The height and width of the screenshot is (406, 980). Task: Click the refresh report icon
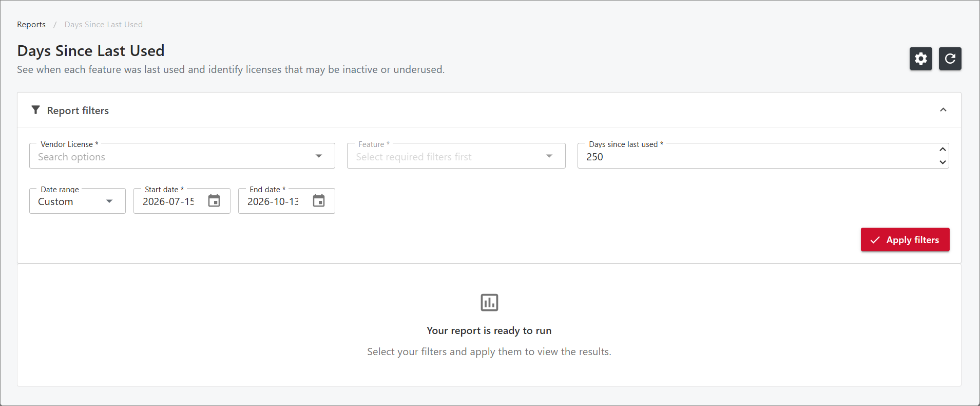coord(950,59)
